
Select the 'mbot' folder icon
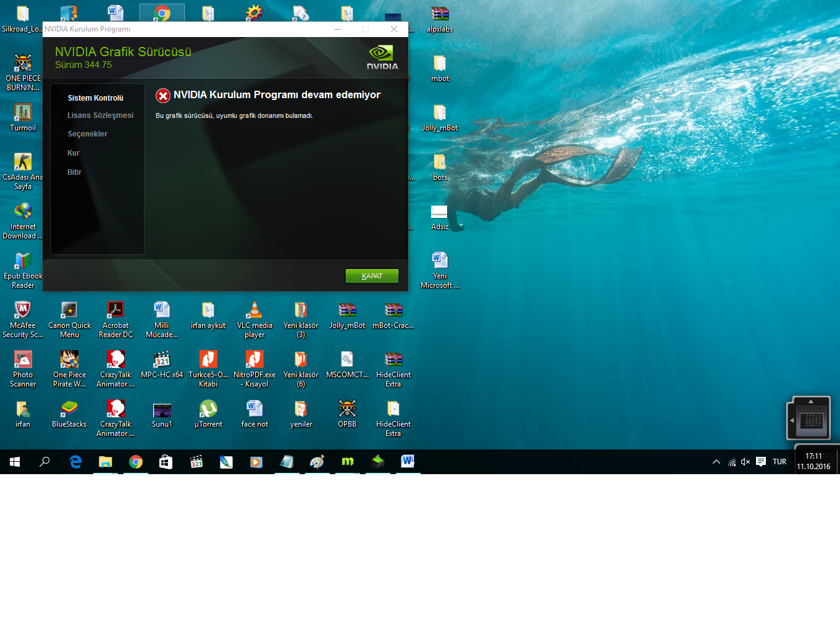440,68
